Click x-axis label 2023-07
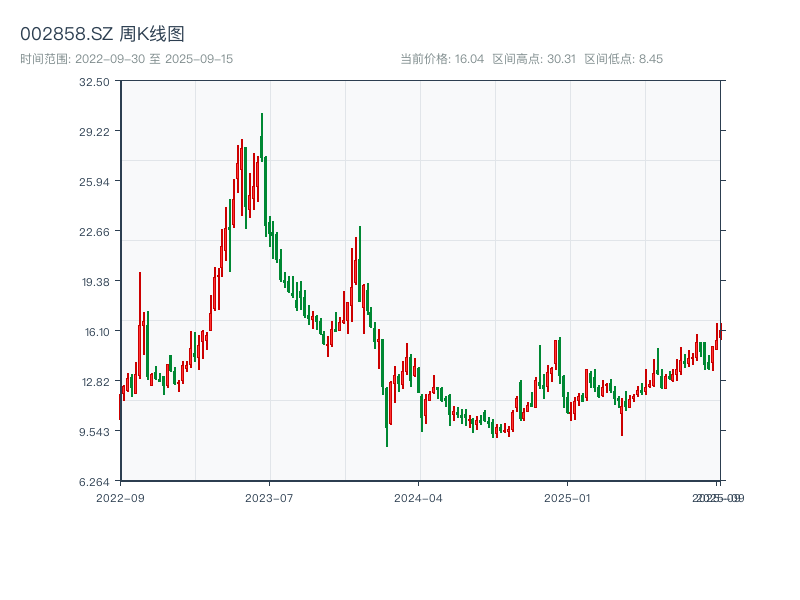Screen dimensions: 800x600 point(269,498)
